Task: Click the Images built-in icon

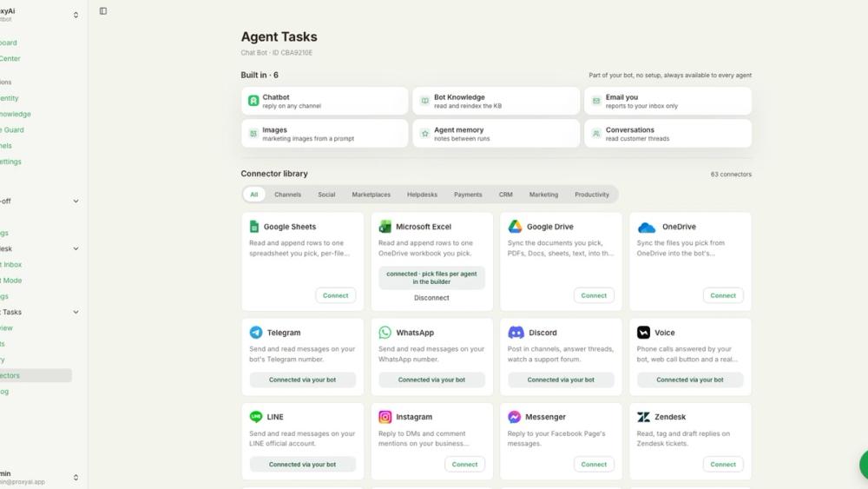Action: (253, 134)
